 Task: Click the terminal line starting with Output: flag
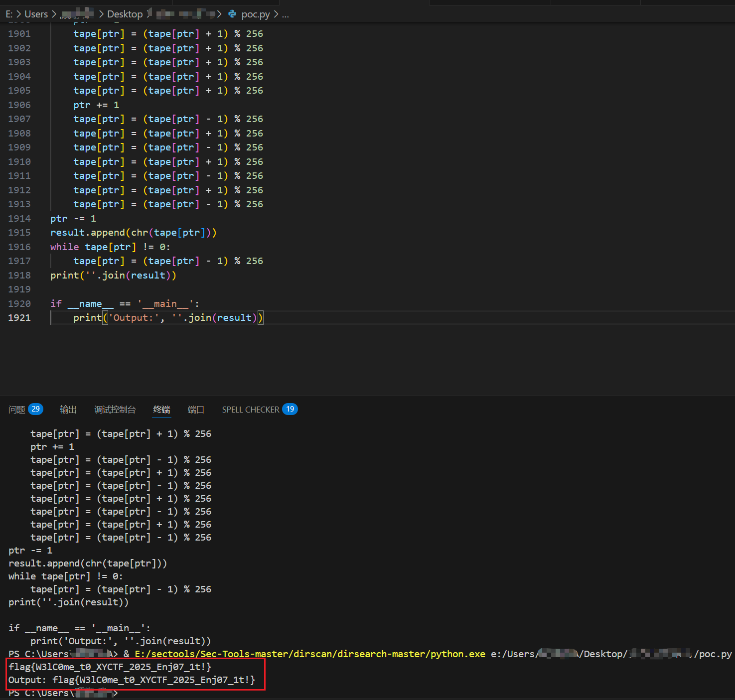tap(132, 680)
